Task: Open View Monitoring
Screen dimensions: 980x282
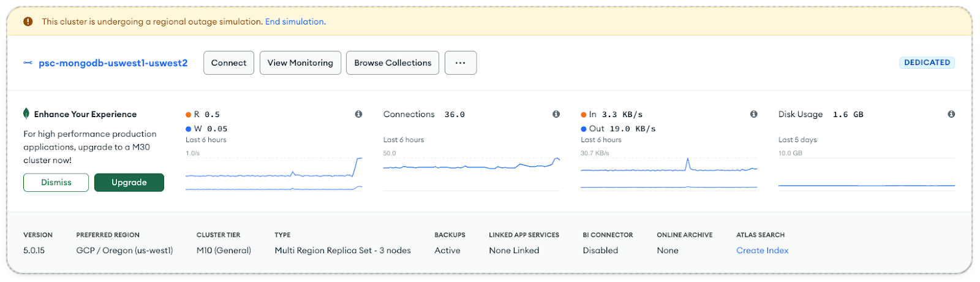Action: tap(300, 63)
